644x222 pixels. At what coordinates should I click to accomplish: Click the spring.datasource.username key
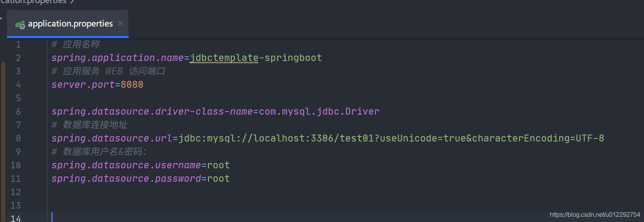tap(126, 165)
